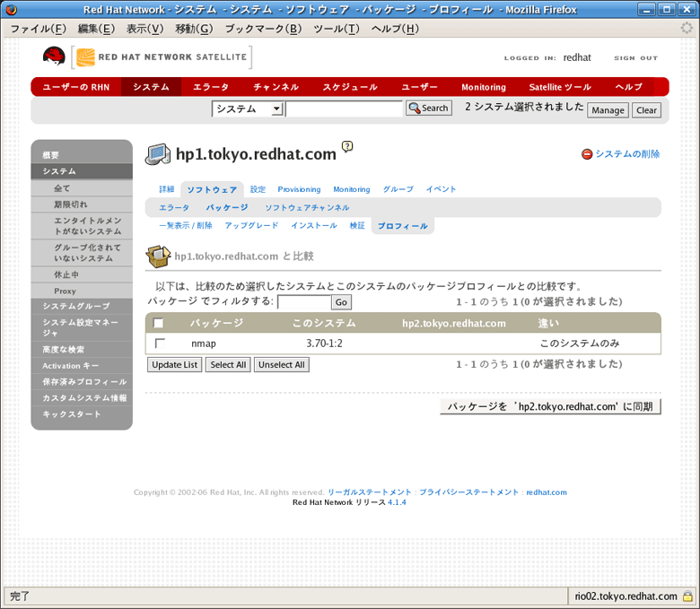Click the Unselect All button
The image size is (700, 609).
[x=281, y=364]
